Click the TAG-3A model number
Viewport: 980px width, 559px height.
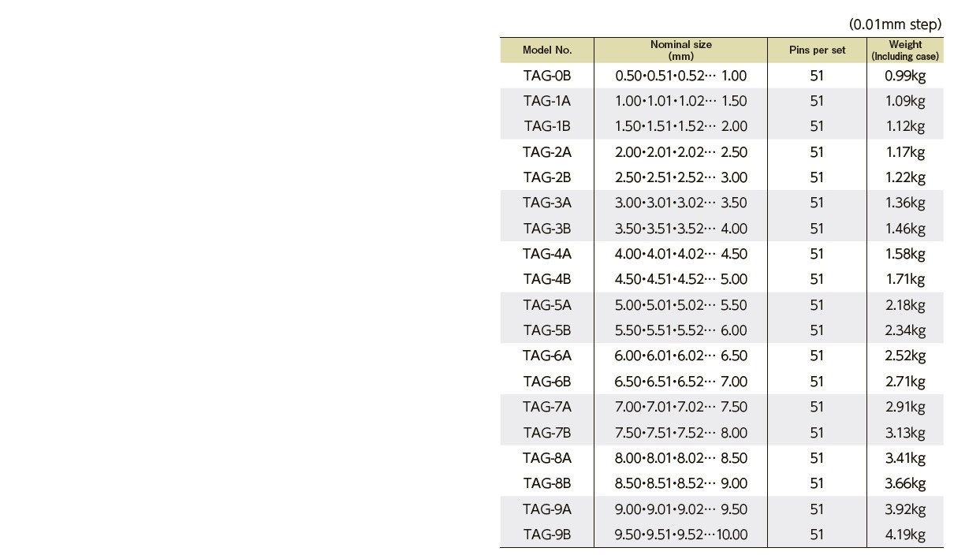click(x=546, y=203)
